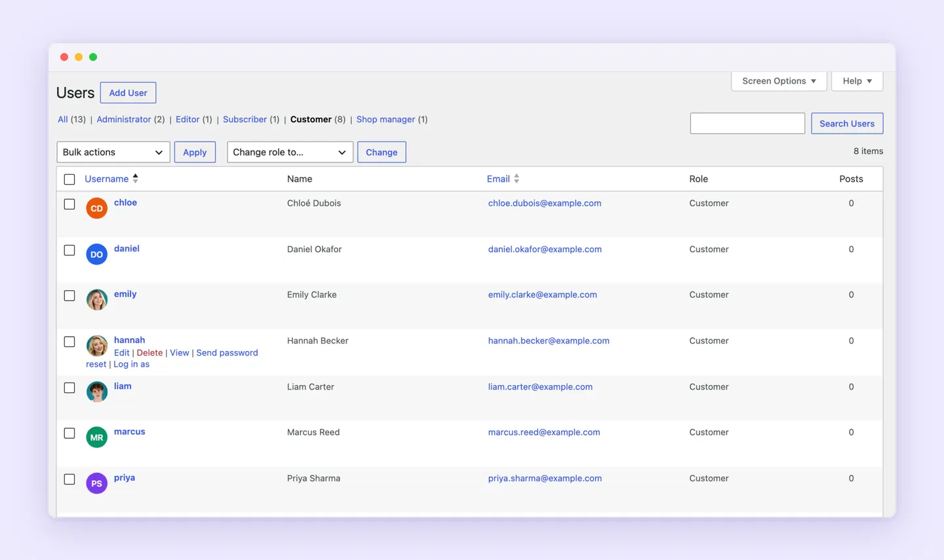Email priya.sharma@example.com

(x=545, y=478)
